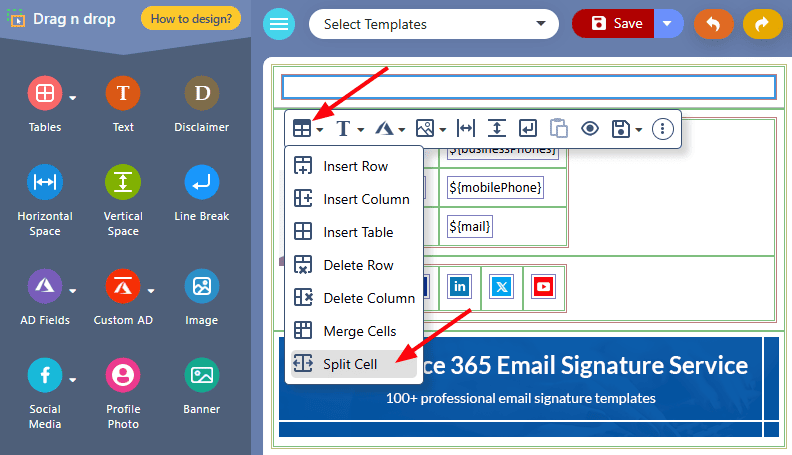Select the Text element icon
The image size is (792, 455).
pyautogui.click(x=123, y=93)
